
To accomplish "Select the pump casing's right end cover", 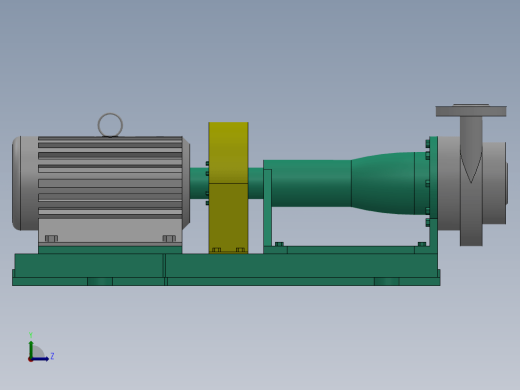I will 495,183.
